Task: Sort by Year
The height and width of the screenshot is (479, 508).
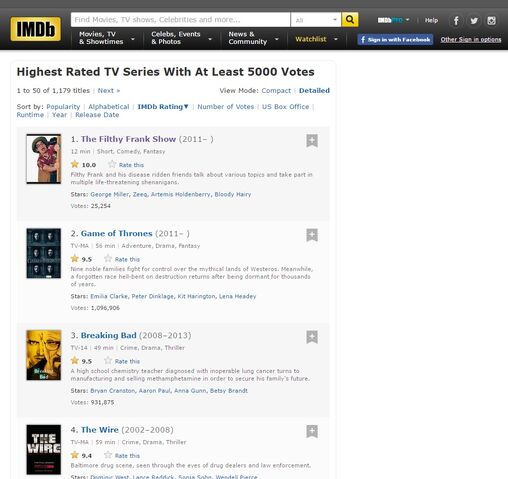Action: [59, 115]
